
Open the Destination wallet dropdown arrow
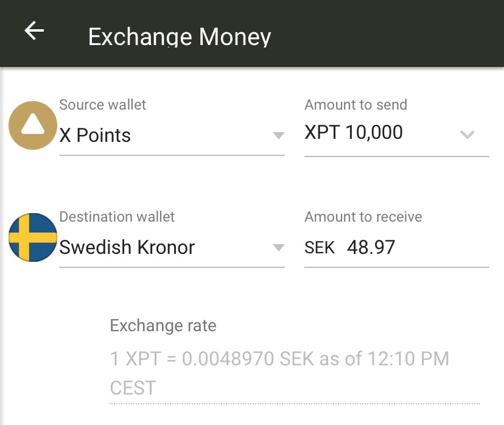pos(279,247)
